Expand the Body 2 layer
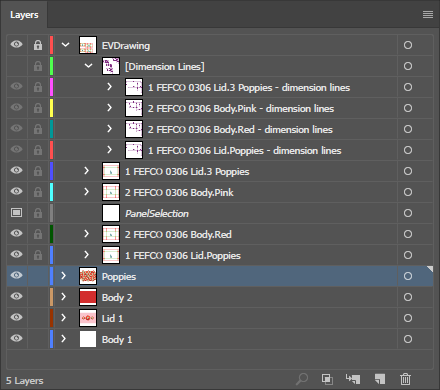440x390 pixels. 63,297
